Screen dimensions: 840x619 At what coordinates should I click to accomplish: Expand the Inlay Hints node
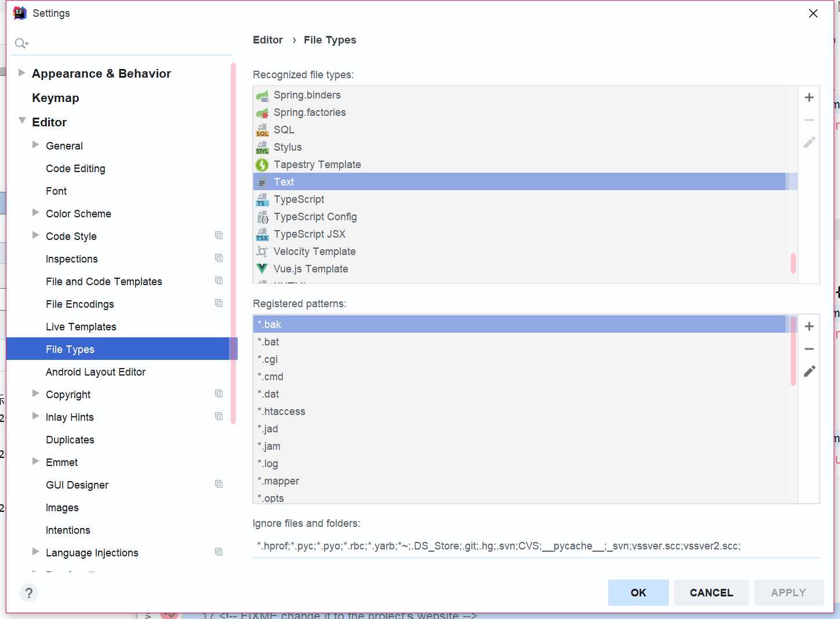[x=36, y=416]
